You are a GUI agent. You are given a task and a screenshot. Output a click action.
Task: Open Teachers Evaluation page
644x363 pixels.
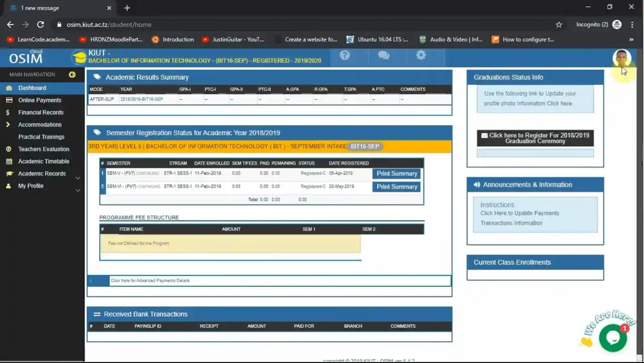click(x=44, y=149)
